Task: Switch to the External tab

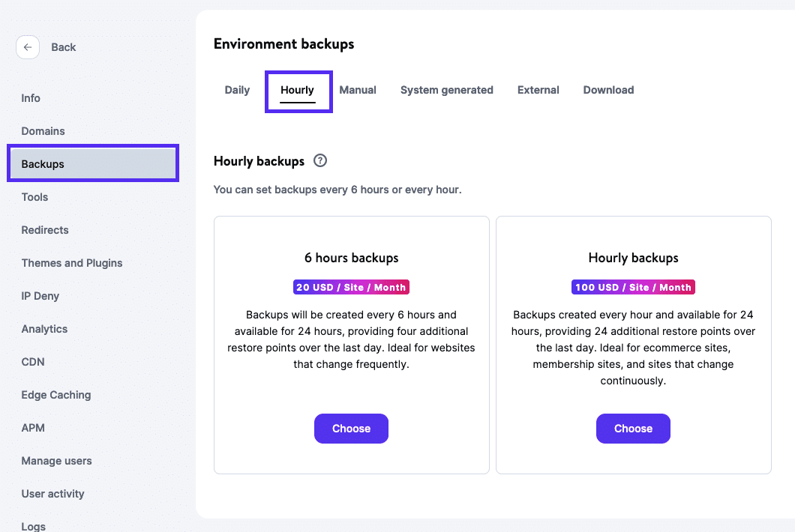Action: [538, 90]
